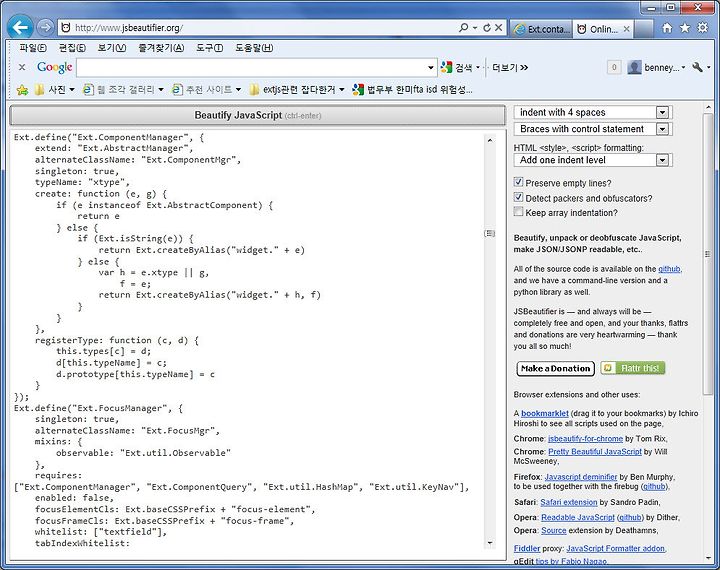Open Add one indent level dropdown
The width and height of the screenshot is (720, 570).
[x=593, y=160]
